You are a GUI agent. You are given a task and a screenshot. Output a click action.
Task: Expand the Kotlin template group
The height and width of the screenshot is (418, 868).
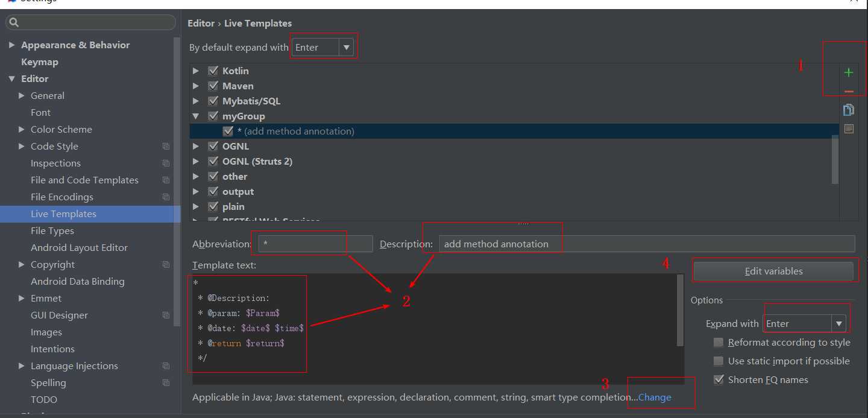(196, 71)
